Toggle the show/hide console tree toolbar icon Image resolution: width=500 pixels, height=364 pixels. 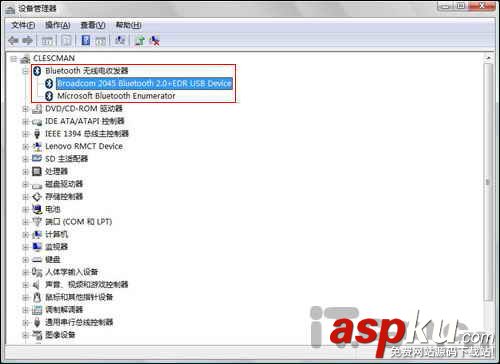click(x=47, y=41)
